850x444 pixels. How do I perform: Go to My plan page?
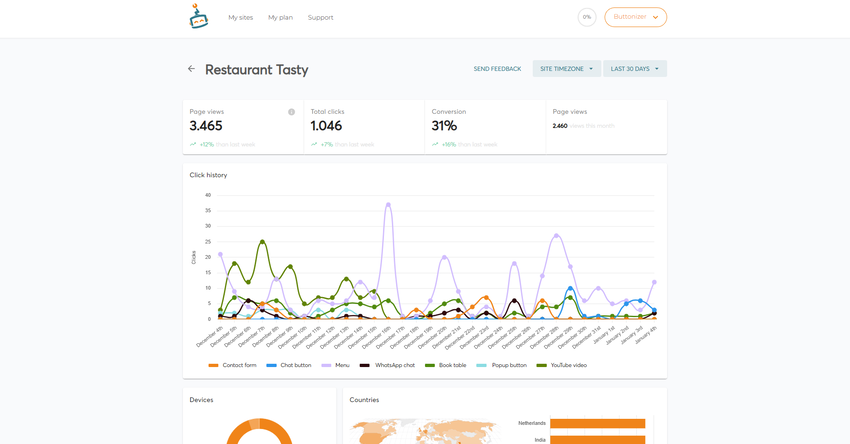click(x=280, y=17)
